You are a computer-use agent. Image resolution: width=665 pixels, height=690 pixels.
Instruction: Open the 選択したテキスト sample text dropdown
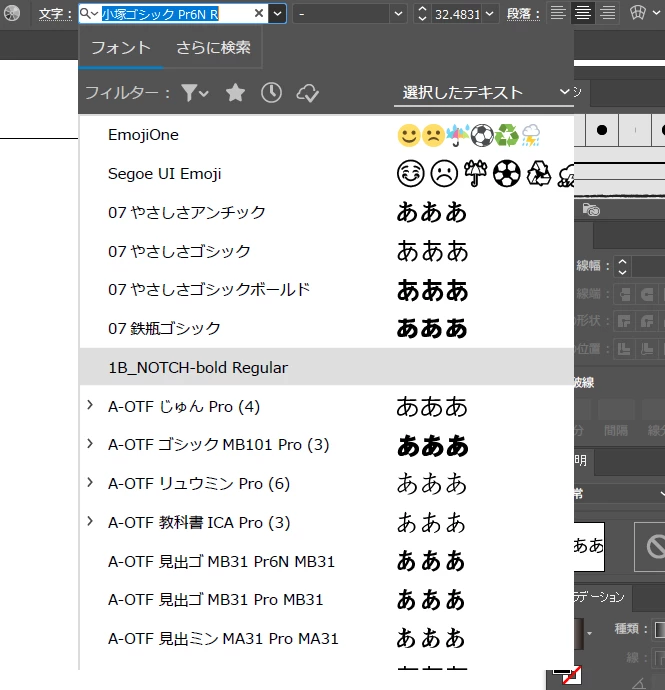(x=484, y=93)
